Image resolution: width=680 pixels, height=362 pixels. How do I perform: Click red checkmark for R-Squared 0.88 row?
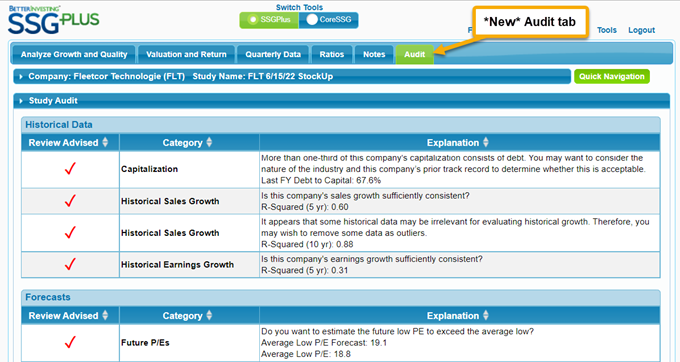pyautogui.click(x=70, y=232)
